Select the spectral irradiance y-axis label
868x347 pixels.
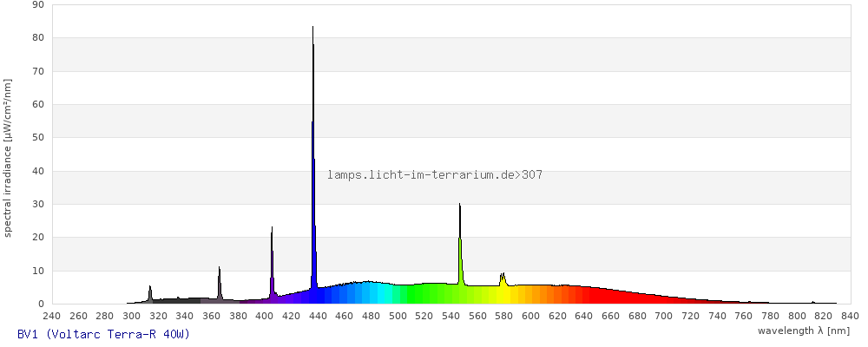coord(8,157)
